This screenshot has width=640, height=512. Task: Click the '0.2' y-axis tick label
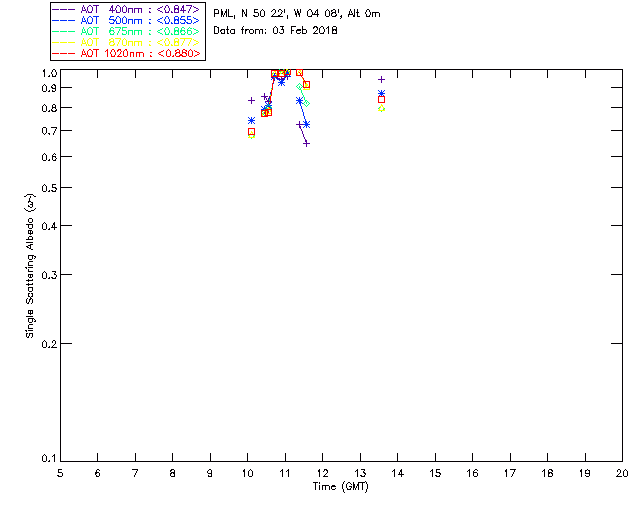point(49,344)
